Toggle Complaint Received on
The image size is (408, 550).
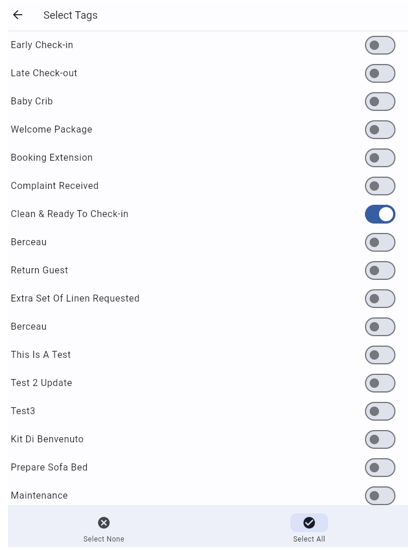tap(380, 186)
